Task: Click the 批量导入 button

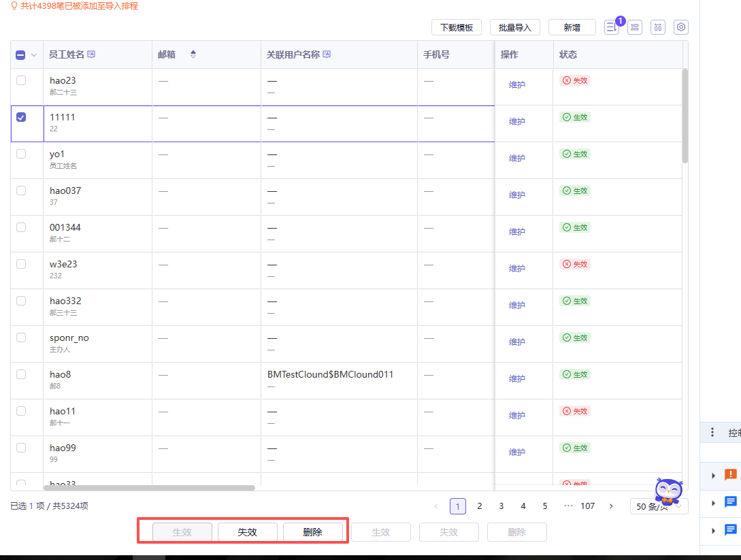Action: pos(514,27)
